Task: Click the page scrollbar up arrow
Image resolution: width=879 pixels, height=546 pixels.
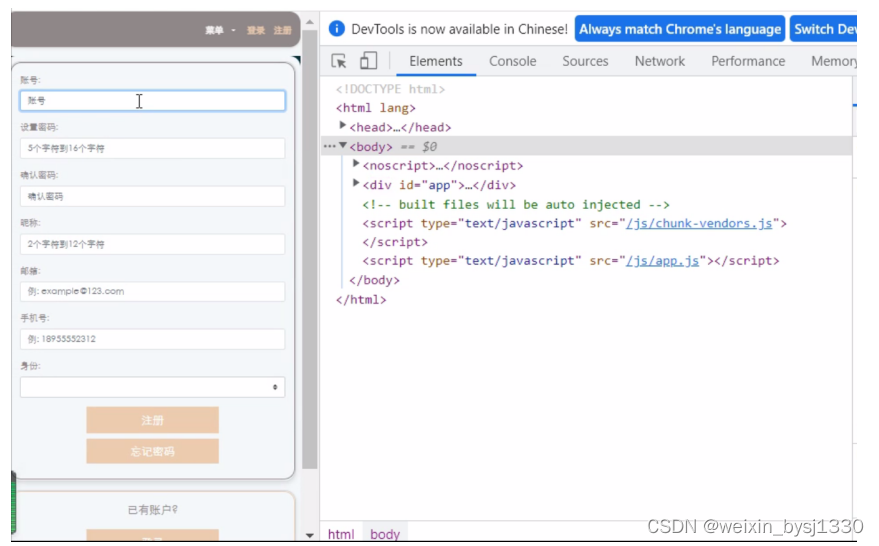Action: click(310, 22)
